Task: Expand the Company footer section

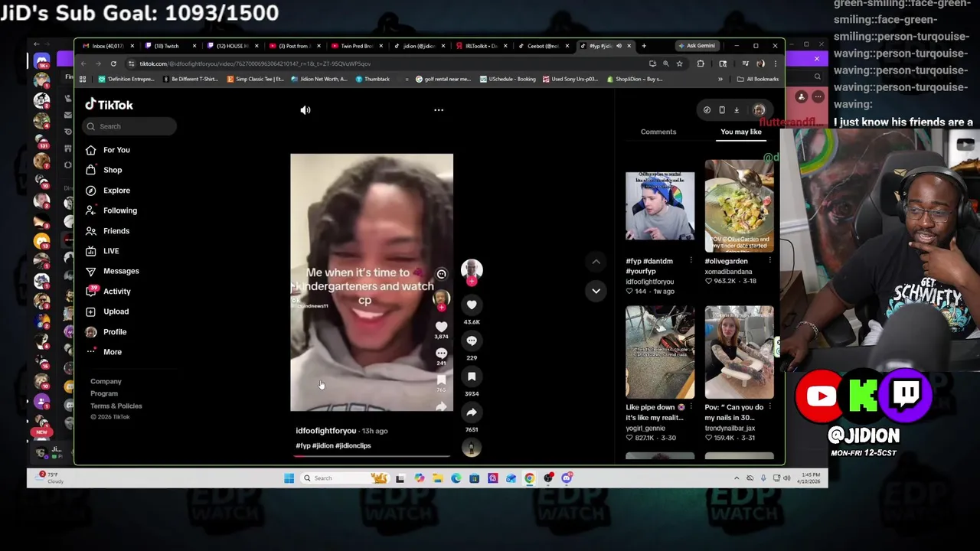Action: coord(106,381)
